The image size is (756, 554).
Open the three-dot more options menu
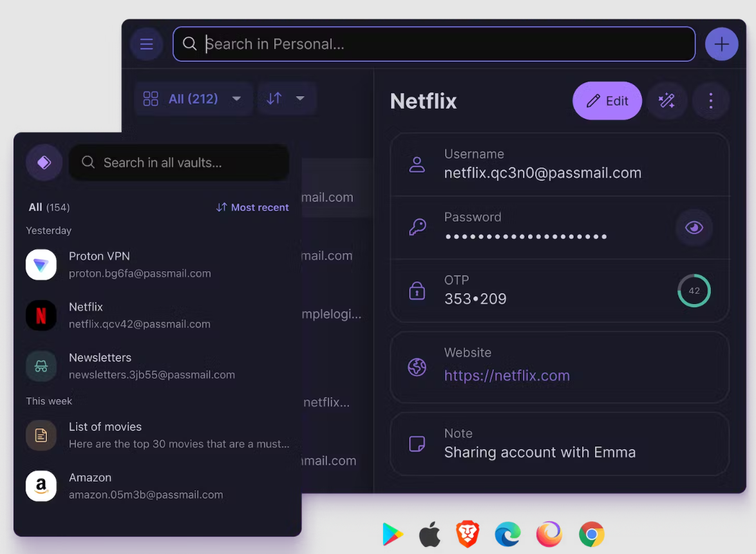[711, 100]
